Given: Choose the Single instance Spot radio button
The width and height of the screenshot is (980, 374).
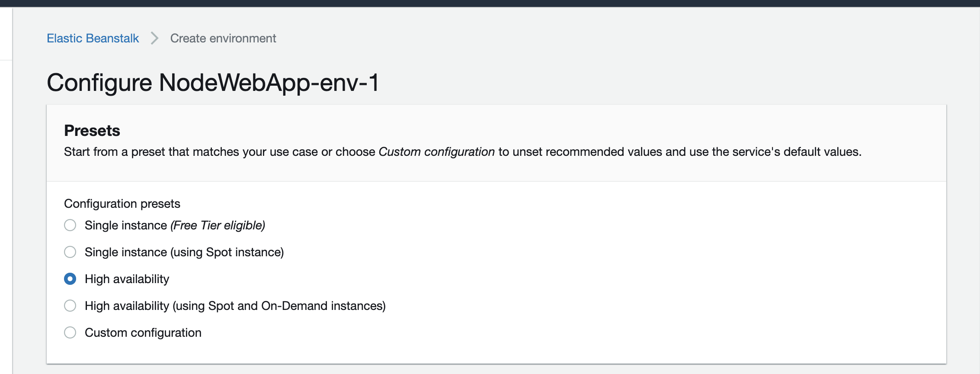Looking at the screenshot, I should tap(70, 252).
